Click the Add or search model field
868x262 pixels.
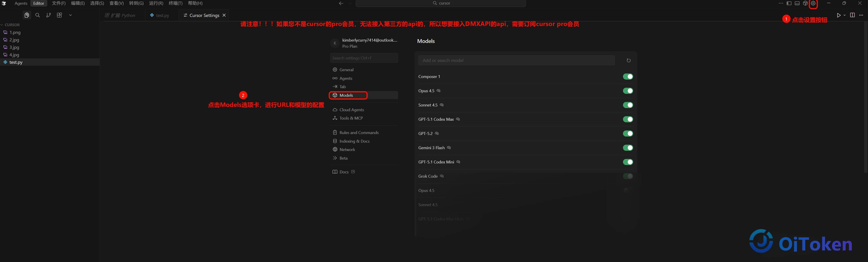click(516, 61)
